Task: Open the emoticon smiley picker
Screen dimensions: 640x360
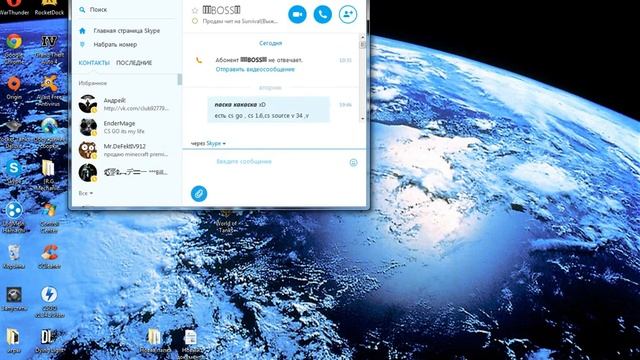Action: 353,162
